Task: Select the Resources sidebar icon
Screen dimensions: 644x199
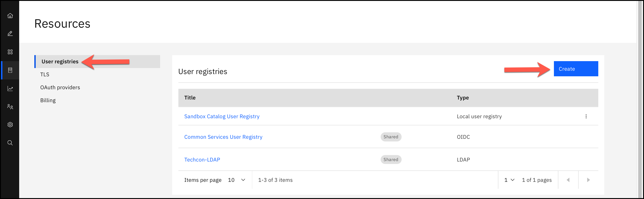Action: click(x=10, y=70)
